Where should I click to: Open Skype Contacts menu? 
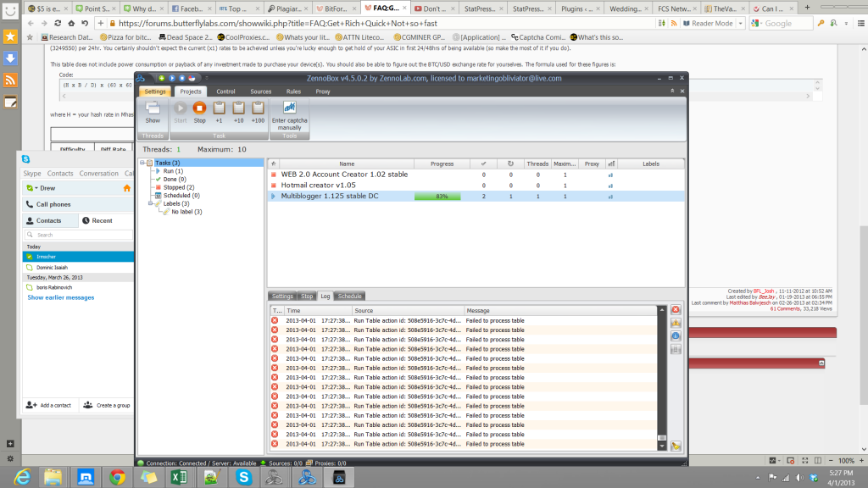click(x=60, y=173)
